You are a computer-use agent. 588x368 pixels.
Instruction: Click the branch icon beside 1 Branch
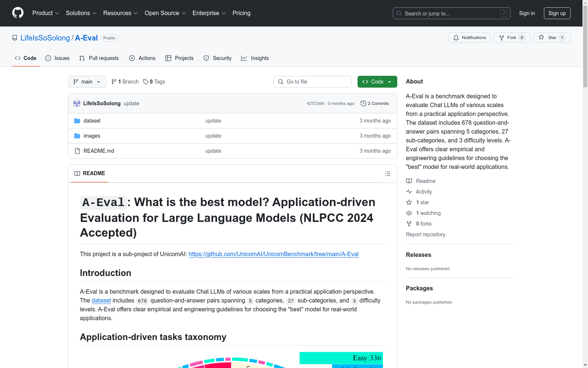coord(114,82)
